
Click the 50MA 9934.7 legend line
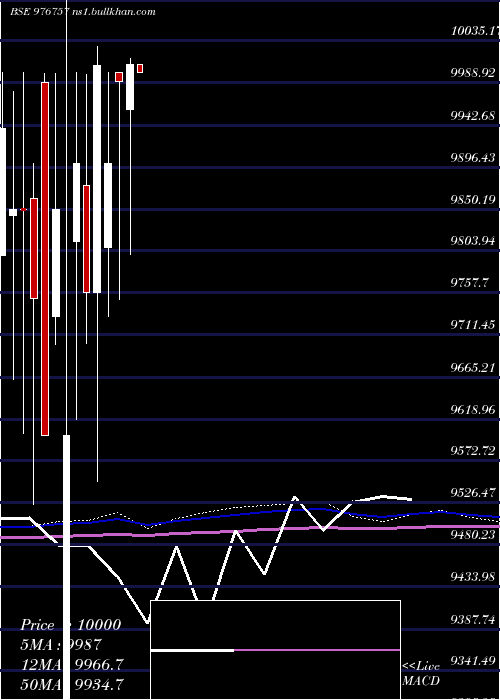pyautogui.click(x=72, y=683)
